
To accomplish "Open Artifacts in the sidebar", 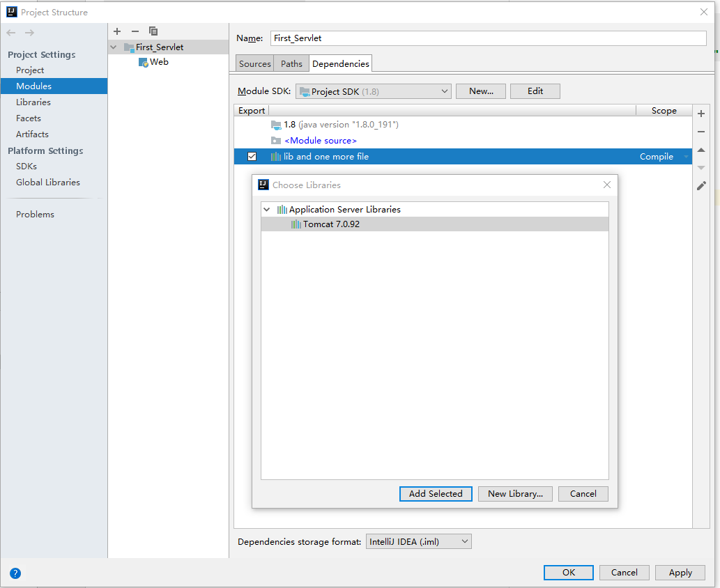I will tap(32, 134).
